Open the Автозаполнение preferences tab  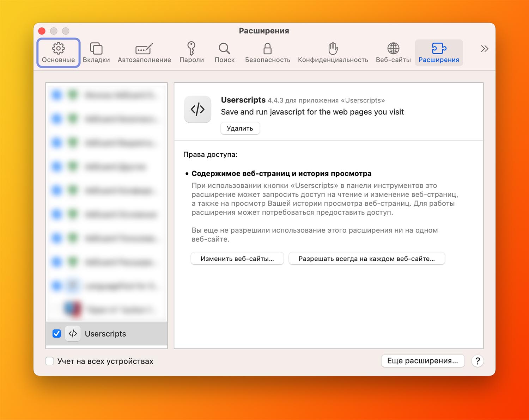pyautogui.click(x=144, y=53)
